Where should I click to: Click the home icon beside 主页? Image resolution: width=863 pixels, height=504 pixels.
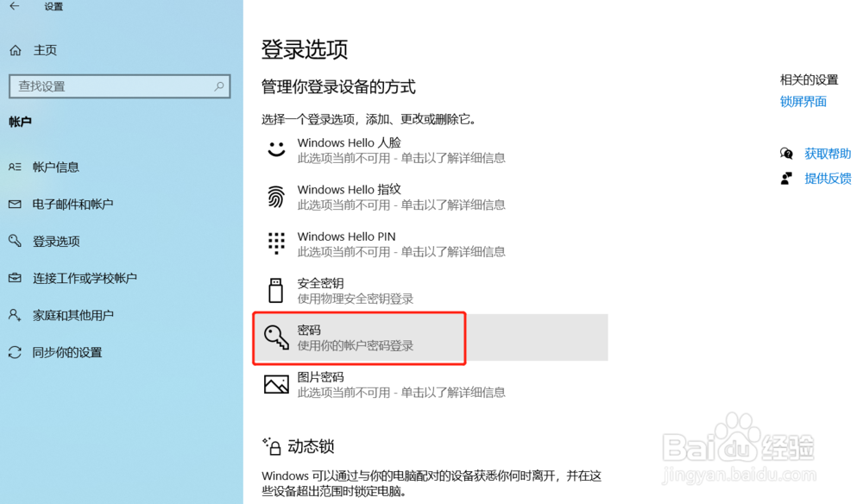tap(16, 50)
